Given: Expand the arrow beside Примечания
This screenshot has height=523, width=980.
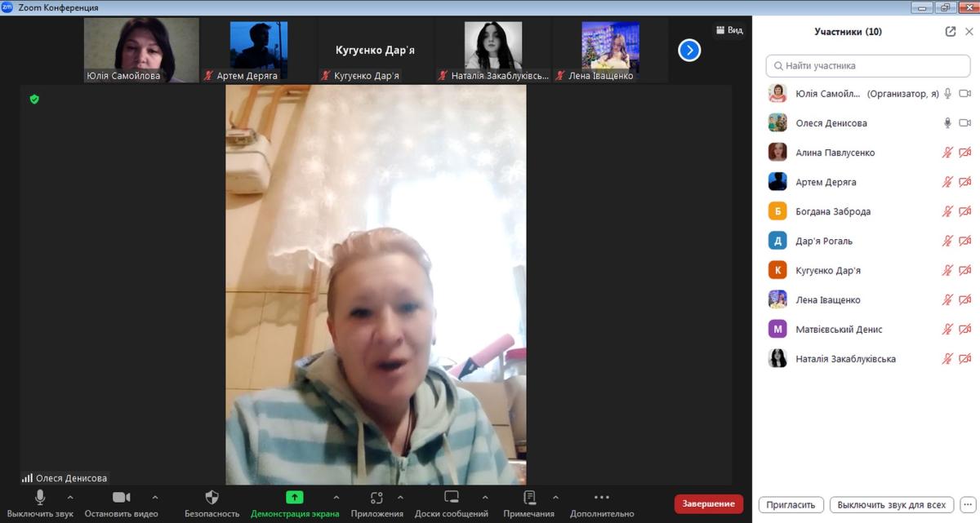Looking at the screenshot, I should click(556, 497).
